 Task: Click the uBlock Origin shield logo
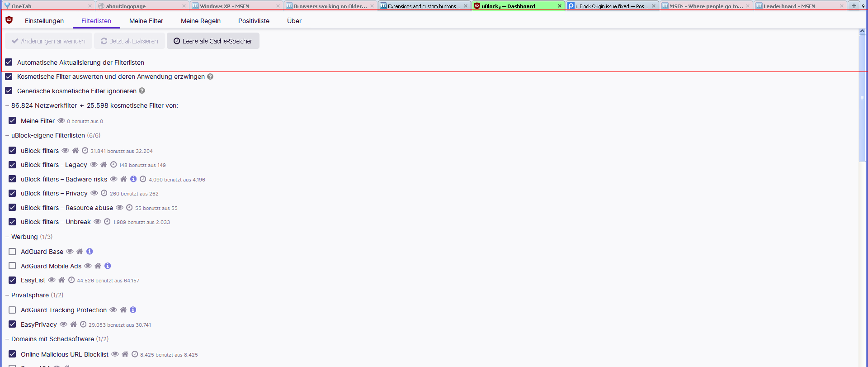pos(9,20)
